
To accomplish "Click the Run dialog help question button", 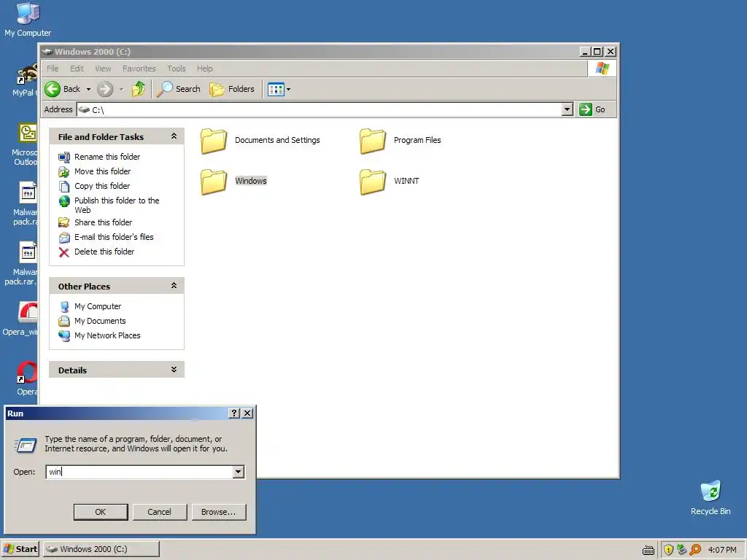I will click(x=234, y=413).
